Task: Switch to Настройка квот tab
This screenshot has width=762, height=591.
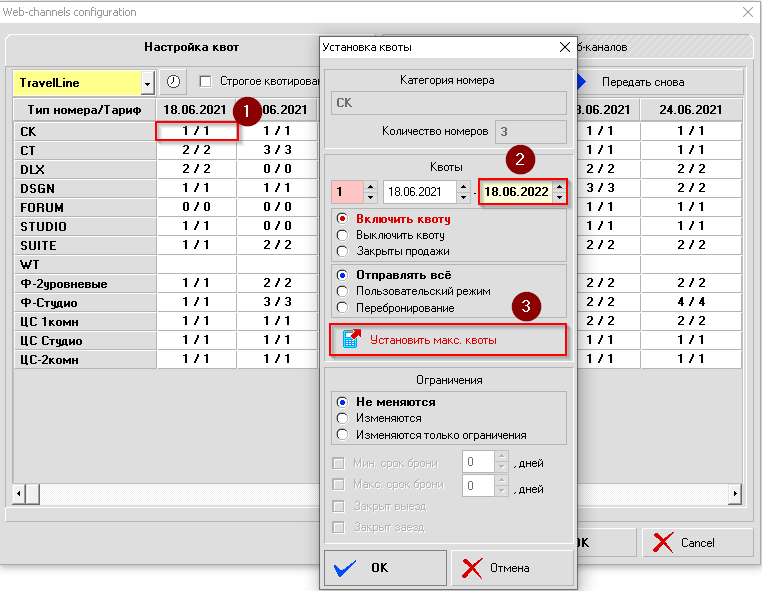Action: (x=192, y=47)
